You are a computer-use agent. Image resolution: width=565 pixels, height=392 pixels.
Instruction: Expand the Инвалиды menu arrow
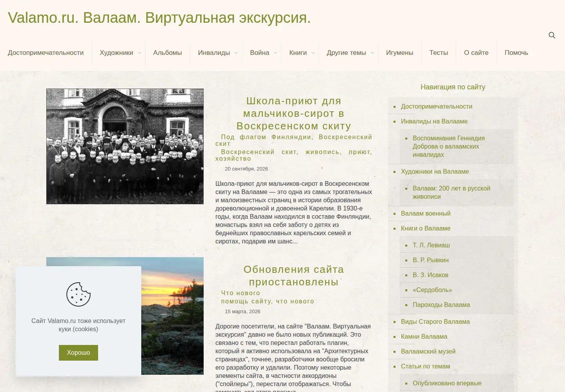click(x=236, y=53)
